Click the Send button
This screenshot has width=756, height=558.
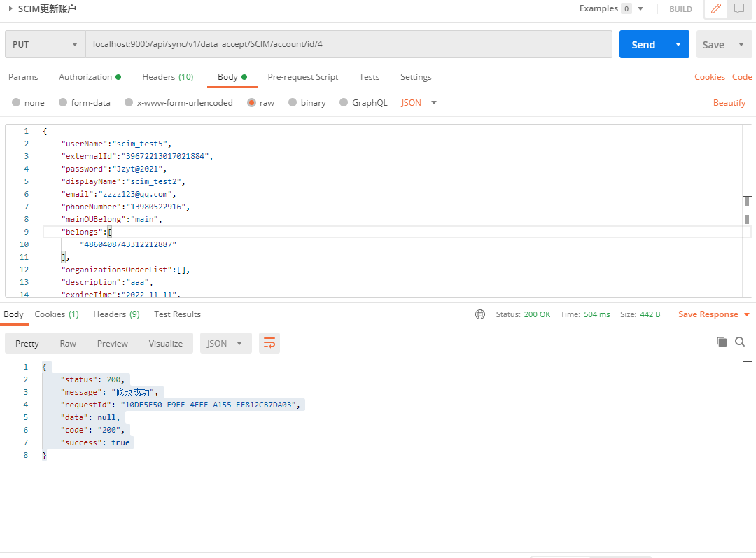(643, 44)
